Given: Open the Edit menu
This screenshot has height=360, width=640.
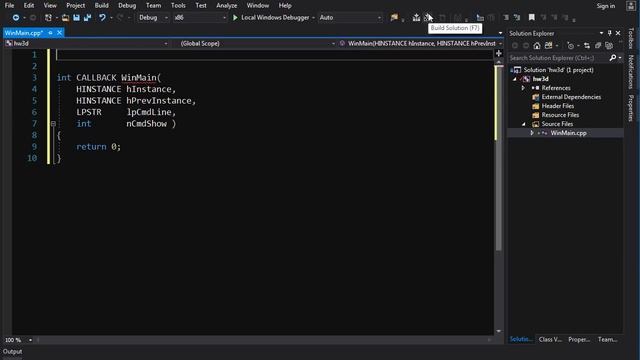Looking at the screenshot, I should pyautogui.click(x=29, y=6).
